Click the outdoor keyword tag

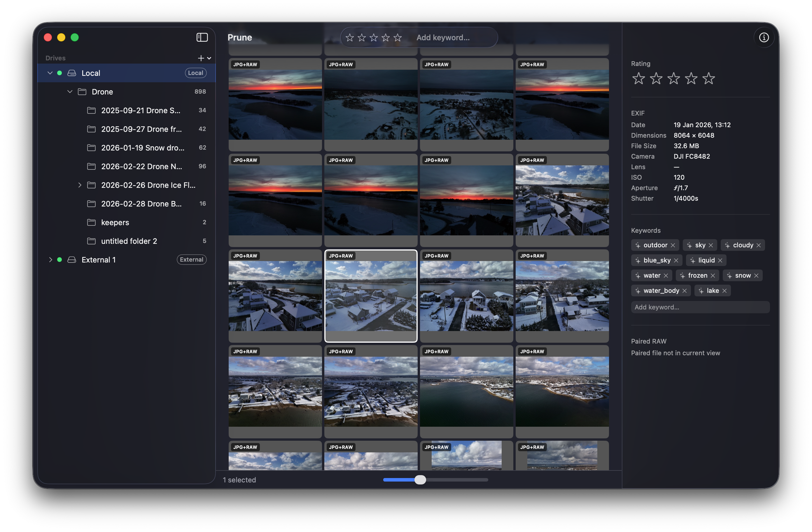tap(655, 245)
